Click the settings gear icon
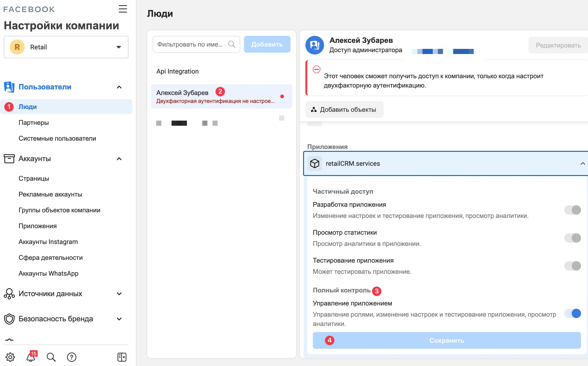Image resolution: width=588 pixels, height=366 pixels. [x=10, y=357]
